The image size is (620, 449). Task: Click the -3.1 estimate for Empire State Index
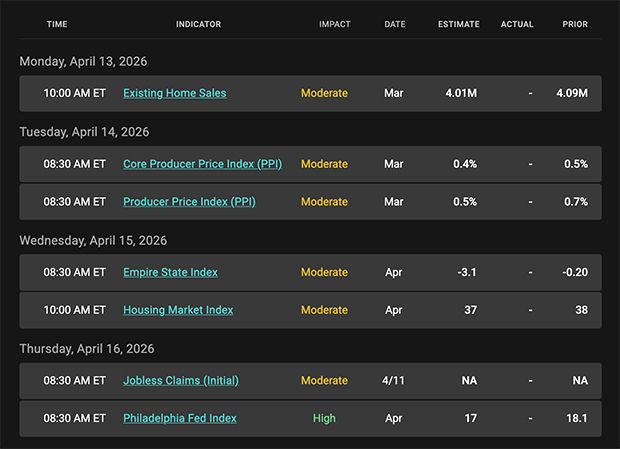tap(465, 272)
